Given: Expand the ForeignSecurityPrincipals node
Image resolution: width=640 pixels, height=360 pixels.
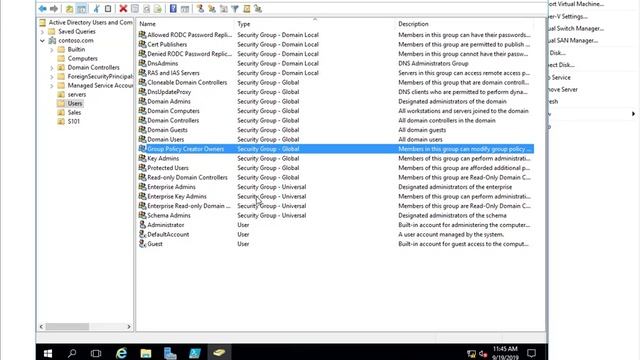Looking at the screenshot, I should [52, 76].
